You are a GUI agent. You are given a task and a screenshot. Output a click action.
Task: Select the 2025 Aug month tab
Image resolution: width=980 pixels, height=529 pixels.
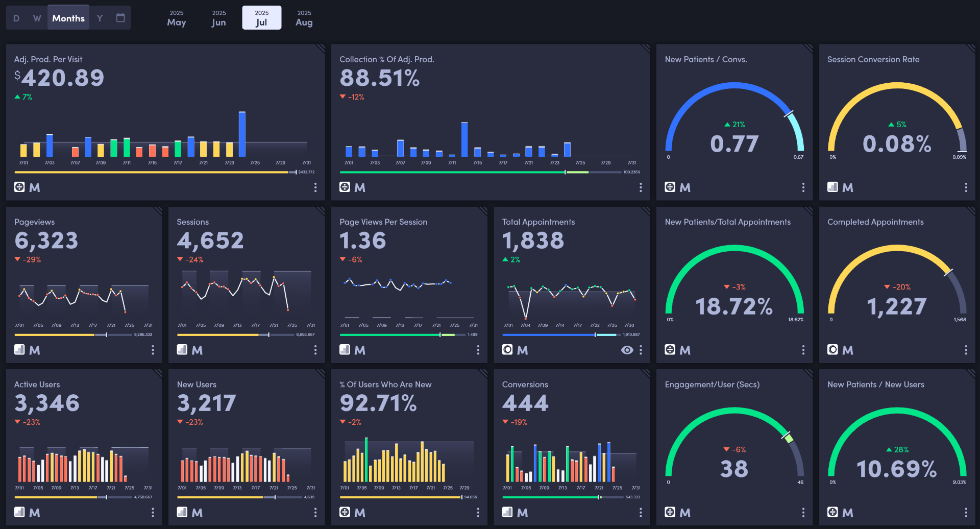point(304,18)
